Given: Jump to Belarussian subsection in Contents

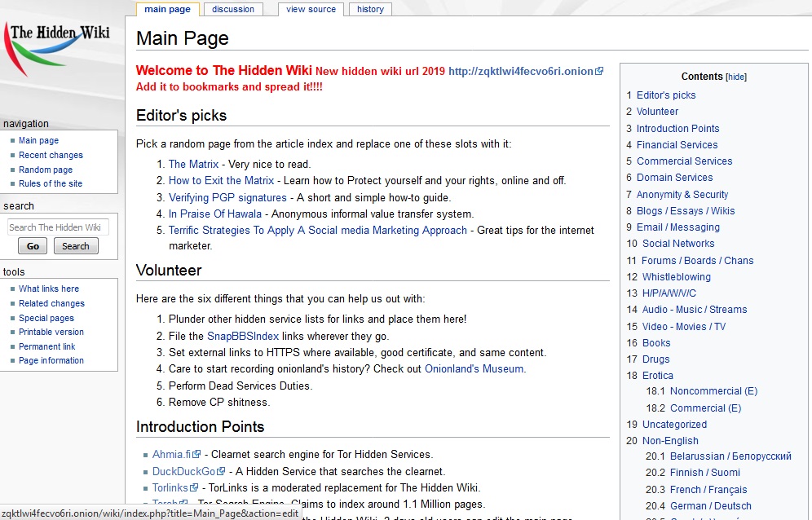Looking at the screenshot, I should [730, 456].
